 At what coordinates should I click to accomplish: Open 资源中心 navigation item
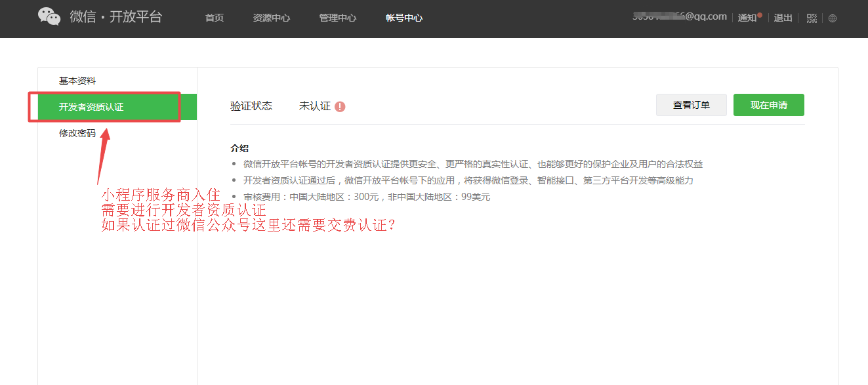(x=272, y=18)
